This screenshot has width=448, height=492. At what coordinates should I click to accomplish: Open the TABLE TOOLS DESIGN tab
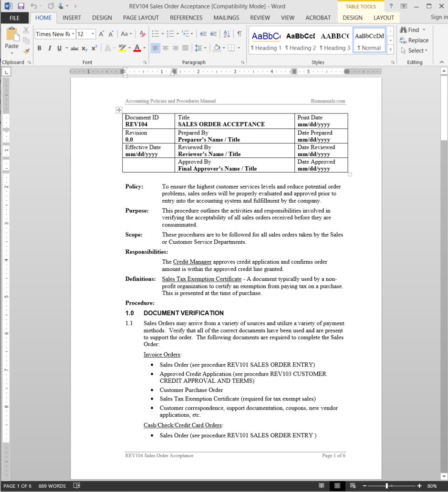(352, 18)
